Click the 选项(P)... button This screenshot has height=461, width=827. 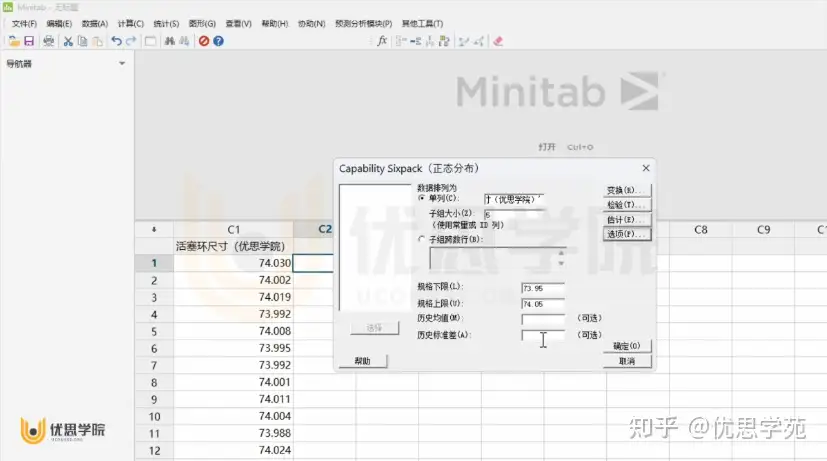click(627, 234)
